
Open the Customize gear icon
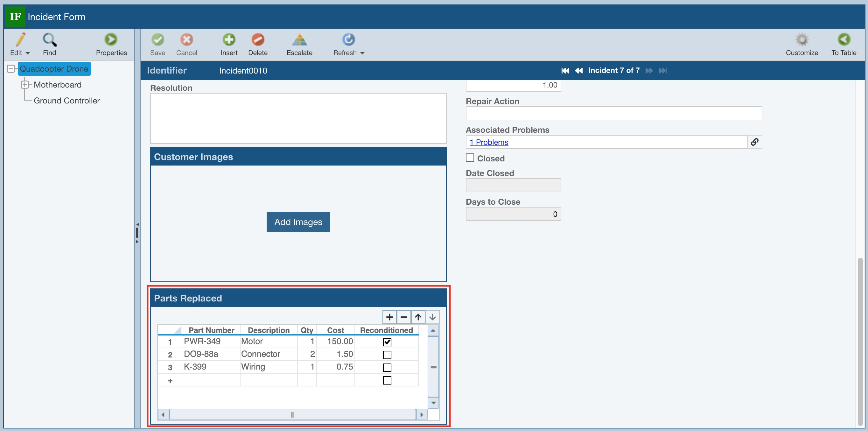(801, 40)
